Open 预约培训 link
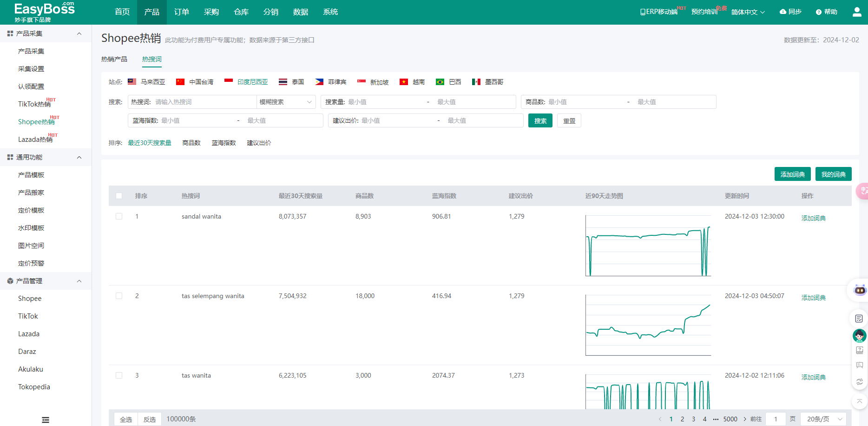Image resolution: width=868 pixels, height=426 pixels. point(704,12)
